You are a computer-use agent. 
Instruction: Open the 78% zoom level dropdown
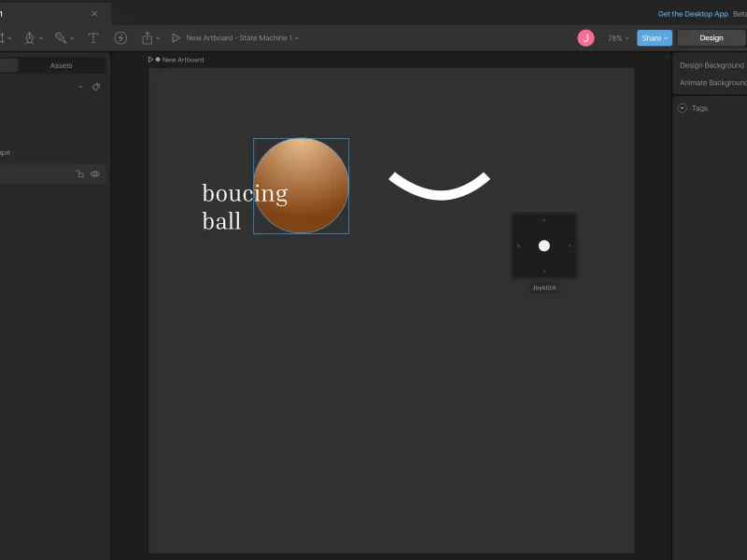(x=618, y=38)
